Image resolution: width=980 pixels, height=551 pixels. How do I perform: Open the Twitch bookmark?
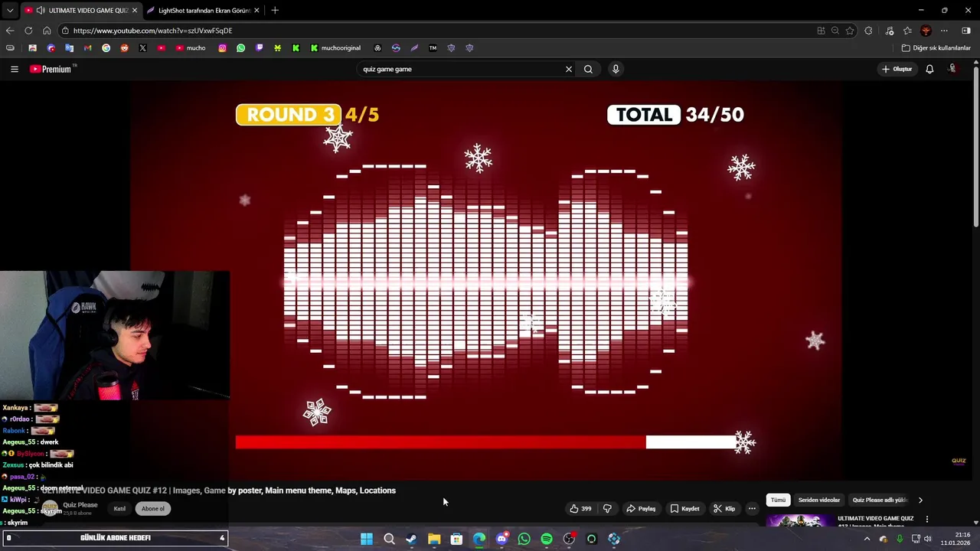[x=259, y=47]
